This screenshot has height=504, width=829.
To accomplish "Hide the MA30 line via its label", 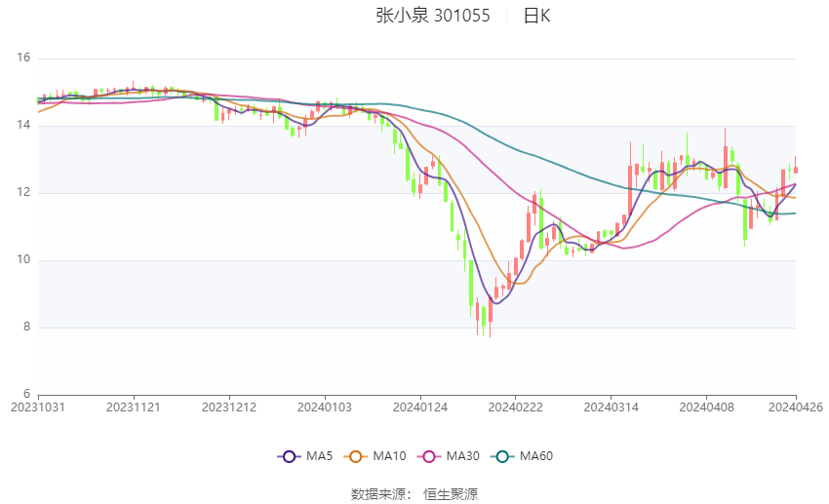I will 463,456.
